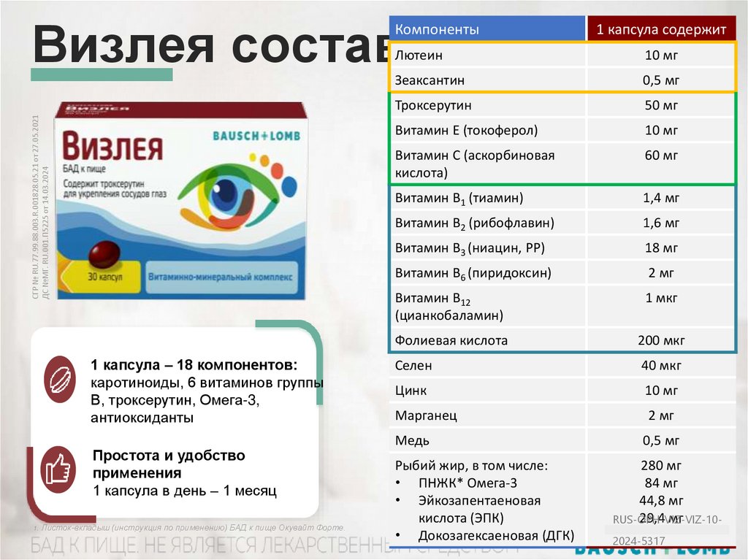Click the '30 капсул' label on the box
748x560 pixels.
coord(105,276)
